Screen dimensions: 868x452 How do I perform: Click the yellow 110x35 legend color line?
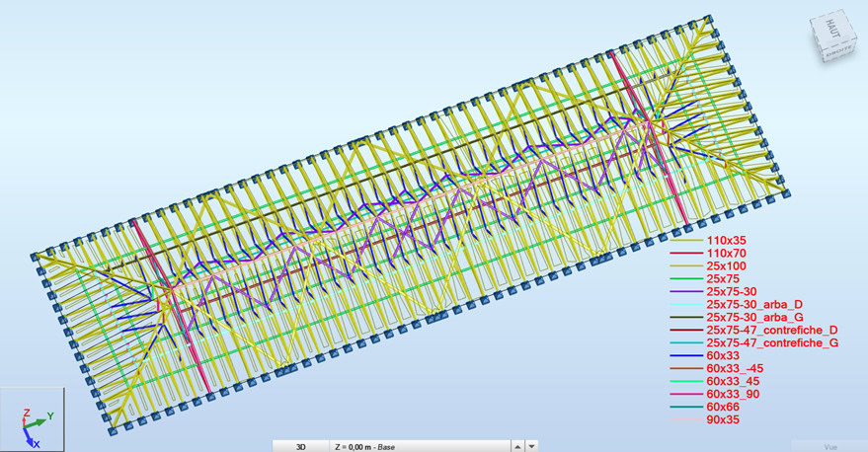pyautogui.click(x=687, y=241)
